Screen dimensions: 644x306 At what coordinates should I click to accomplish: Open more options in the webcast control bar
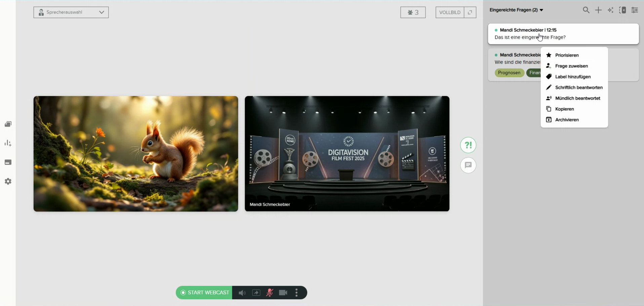tap(296, 293)
